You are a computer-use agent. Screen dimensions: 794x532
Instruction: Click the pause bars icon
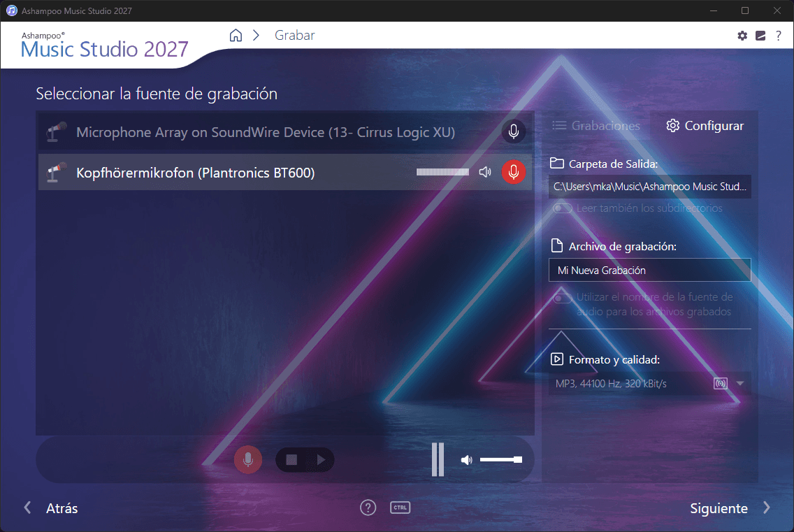tap(438, 459)
